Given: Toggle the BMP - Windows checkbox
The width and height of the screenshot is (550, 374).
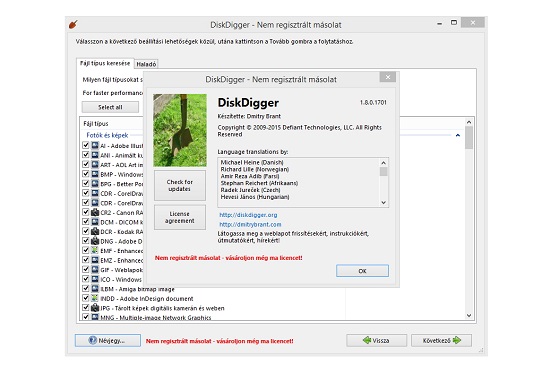Looking at the screenshot, I should tap(86, 174).
